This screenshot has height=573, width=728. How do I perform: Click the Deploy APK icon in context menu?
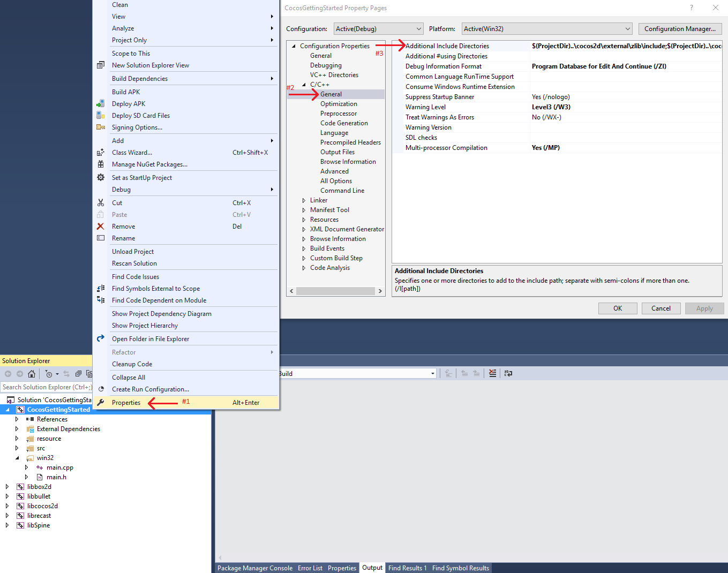click(101, 104)
